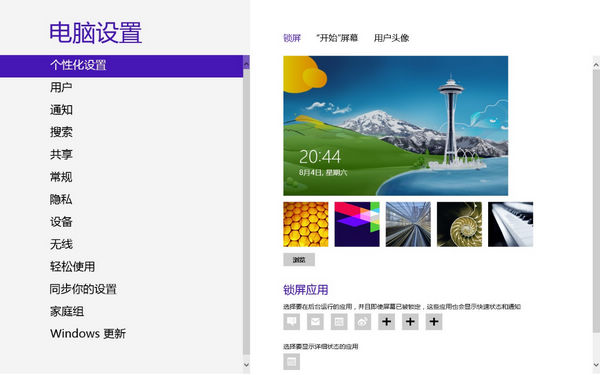Choose the detailed status app icon
Image resolution: width=600 pixels, height=375 pixels.
pos(292,362)
